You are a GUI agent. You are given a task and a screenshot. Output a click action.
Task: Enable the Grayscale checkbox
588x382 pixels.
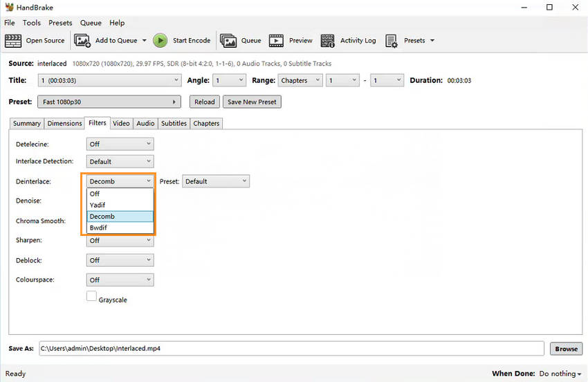coord(91,295)
